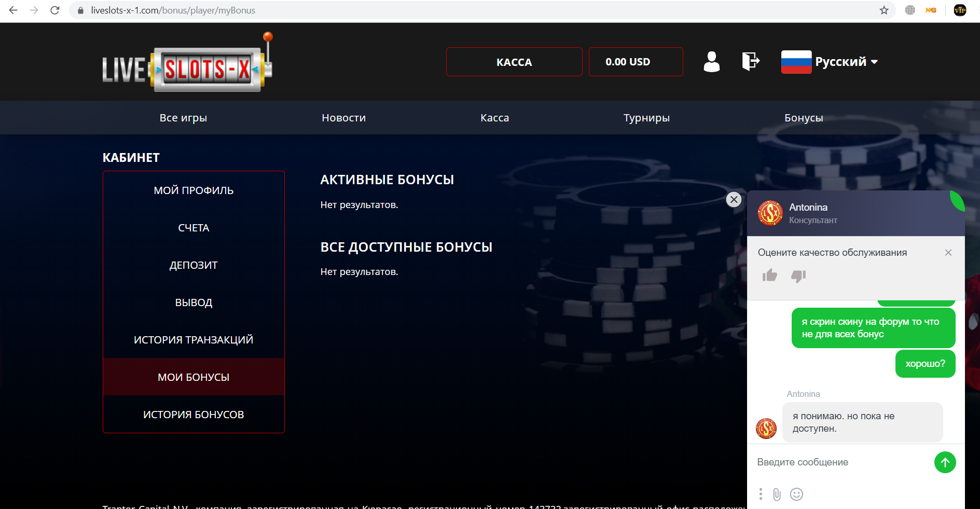Close the chat widget round X

[x=734, y=200]
